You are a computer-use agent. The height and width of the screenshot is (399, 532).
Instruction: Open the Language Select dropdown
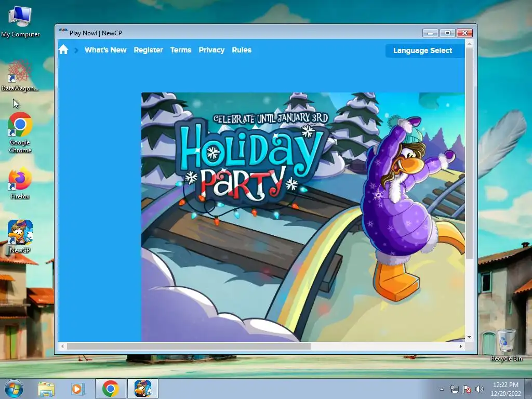425,50
